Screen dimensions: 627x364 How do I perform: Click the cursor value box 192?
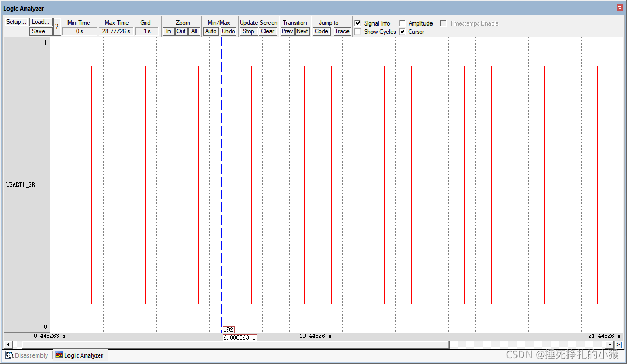(228, 329)
